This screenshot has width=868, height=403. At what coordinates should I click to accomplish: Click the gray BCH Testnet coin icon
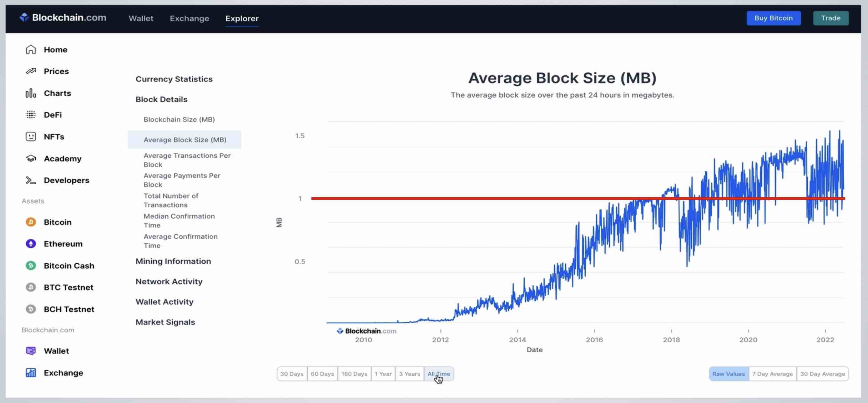pyautogui.click(x=31, y=309)
